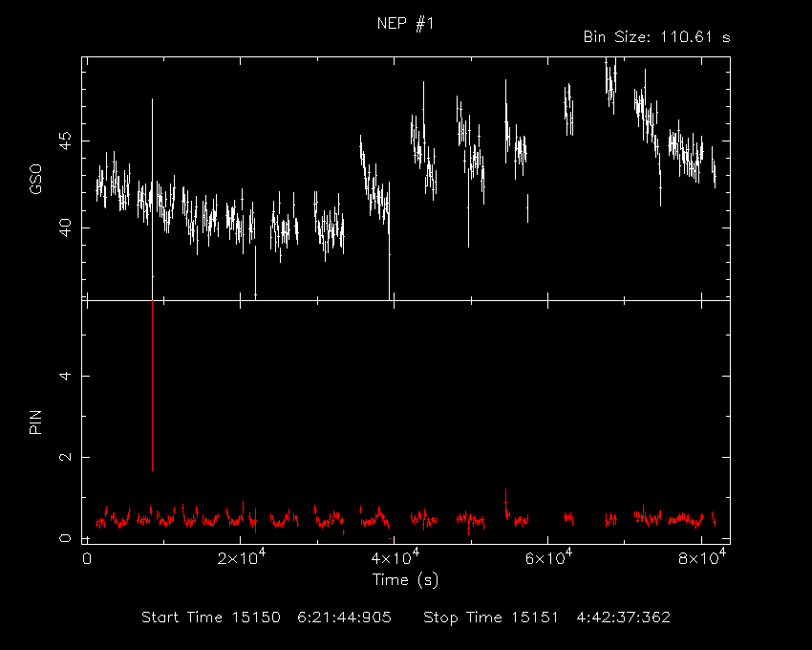Click the x-axis tick label 2×10^4
Viewport: 812px width, 650px height.
[242, 557]
